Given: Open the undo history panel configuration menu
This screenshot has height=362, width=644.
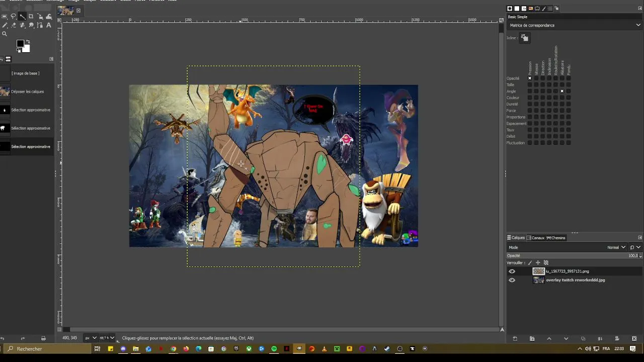Looking at the screenshot, I should coord(51,59).
